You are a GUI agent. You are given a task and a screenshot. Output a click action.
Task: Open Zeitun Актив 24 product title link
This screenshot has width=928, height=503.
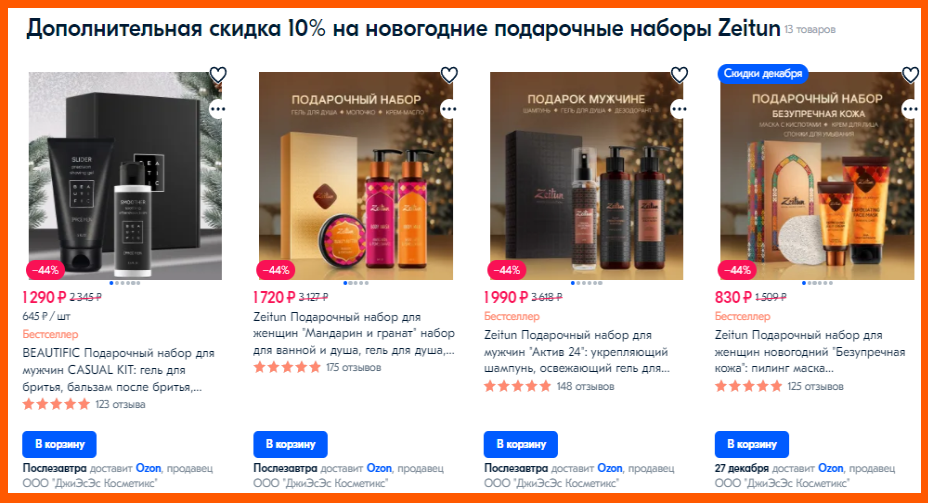point(577,352)
